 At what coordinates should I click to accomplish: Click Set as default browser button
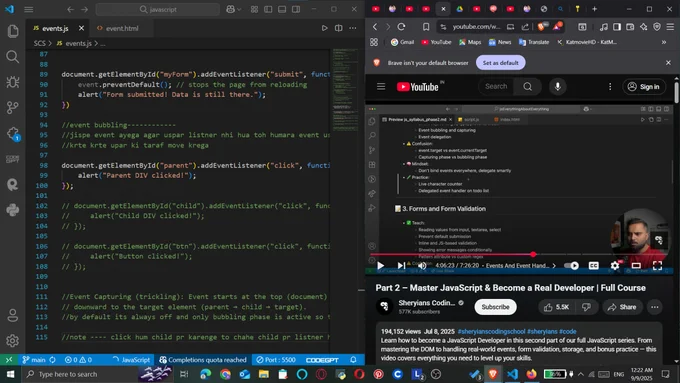500,63
